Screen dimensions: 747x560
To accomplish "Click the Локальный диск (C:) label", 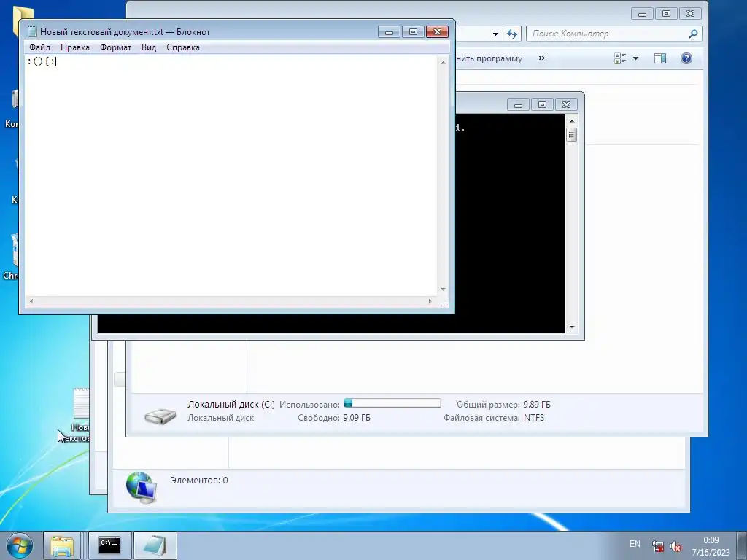I will coord(231,404).
